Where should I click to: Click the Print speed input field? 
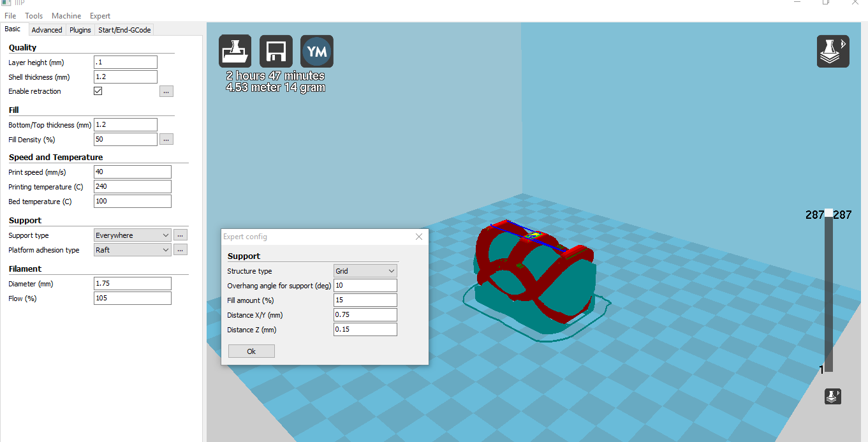133,172
